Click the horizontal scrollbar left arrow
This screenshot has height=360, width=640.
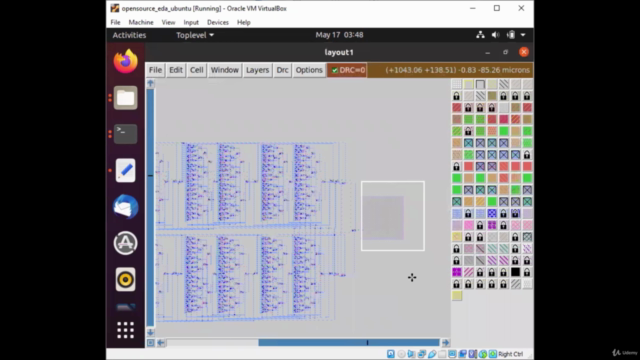tap(161, 342)
